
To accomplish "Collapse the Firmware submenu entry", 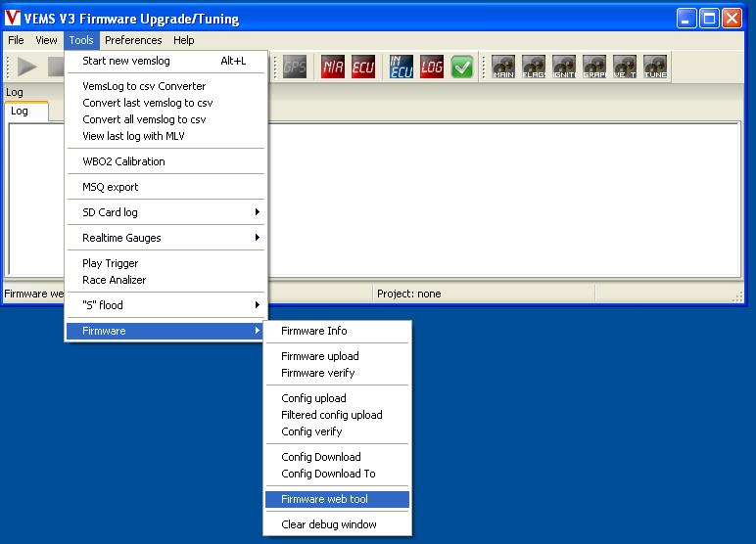I will pos(165,331).
